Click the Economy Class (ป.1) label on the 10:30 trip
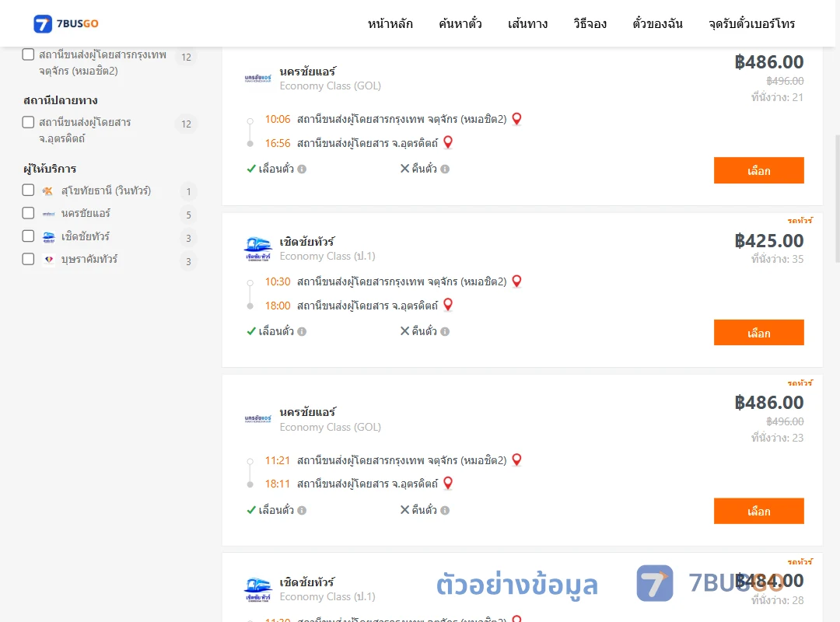 point(327,256)
